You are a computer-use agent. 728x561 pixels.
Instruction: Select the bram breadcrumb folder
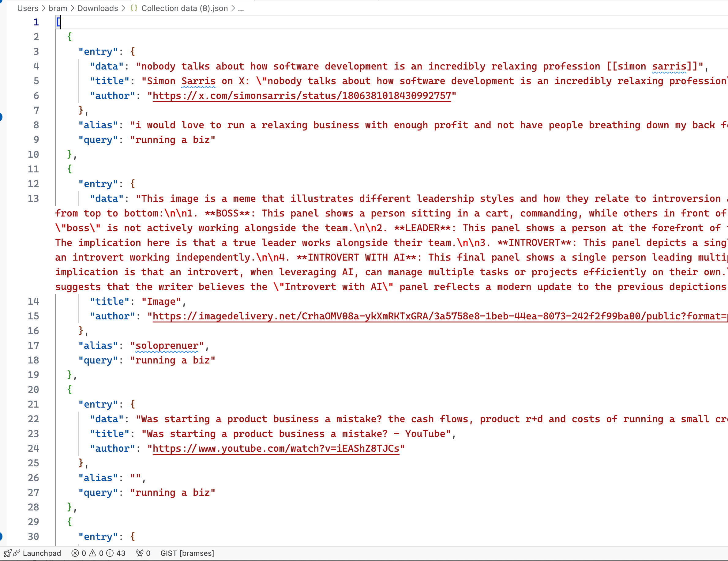coord(58,8)
